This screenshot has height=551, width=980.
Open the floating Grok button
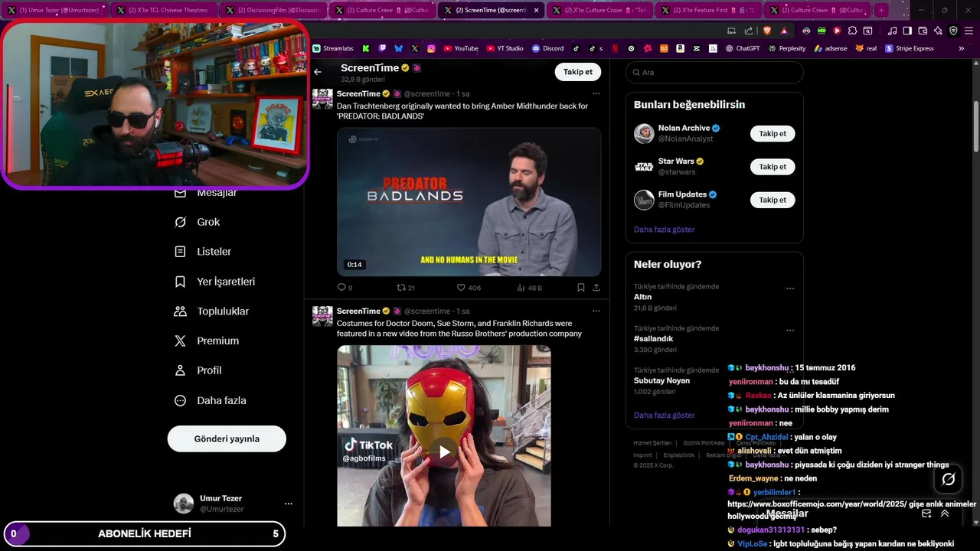949,479
